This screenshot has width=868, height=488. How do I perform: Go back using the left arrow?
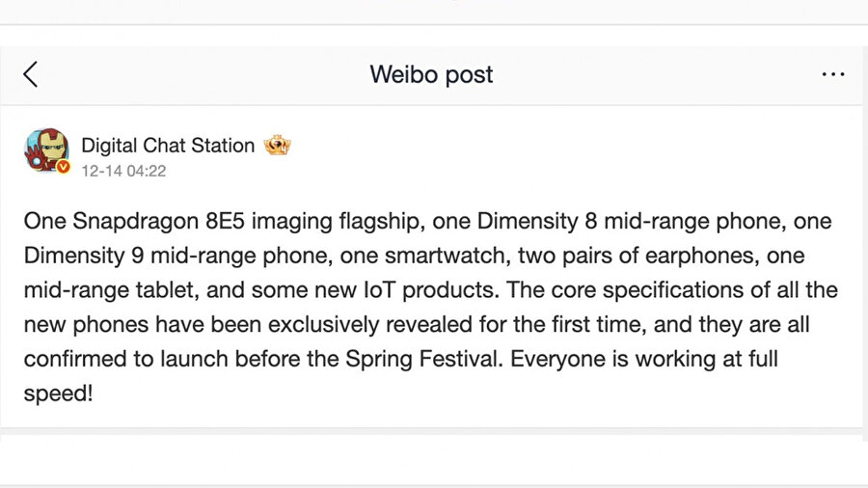tap(31, 74)
